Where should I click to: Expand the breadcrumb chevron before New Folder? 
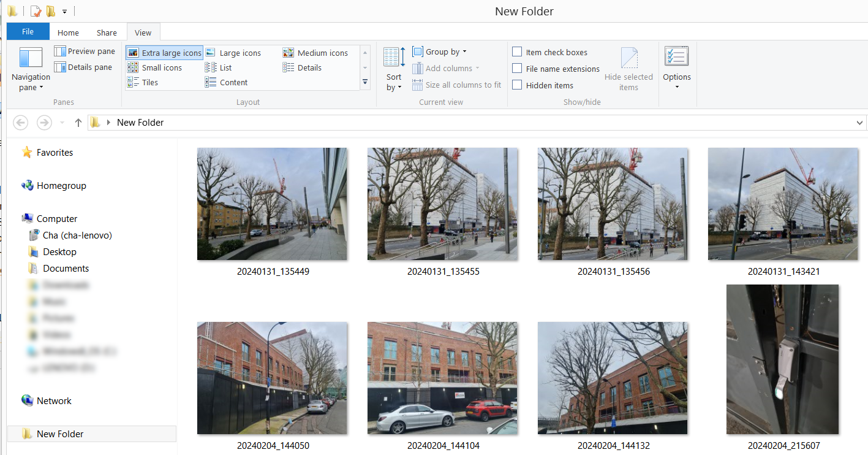click(109, 123)
